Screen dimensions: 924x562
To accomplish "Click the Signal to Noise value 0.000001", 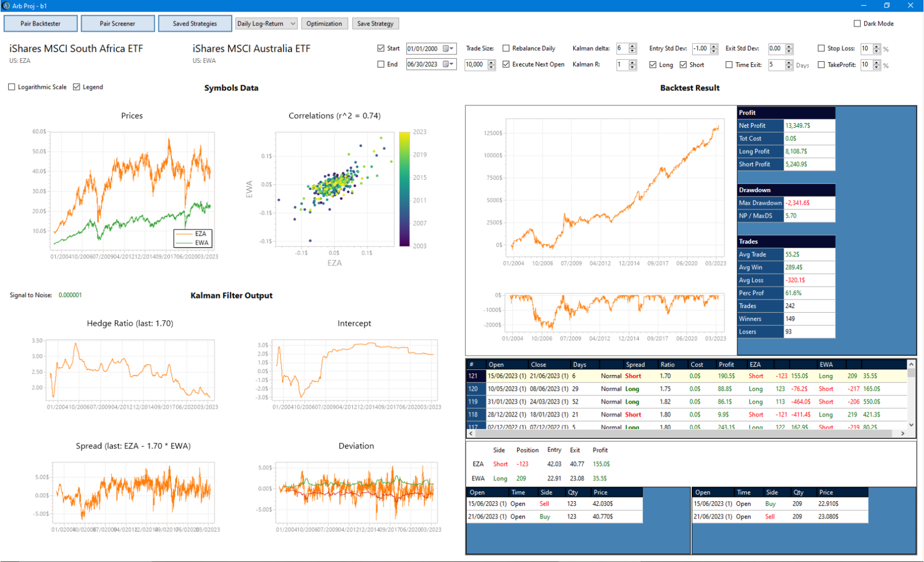I will point(70,295).
